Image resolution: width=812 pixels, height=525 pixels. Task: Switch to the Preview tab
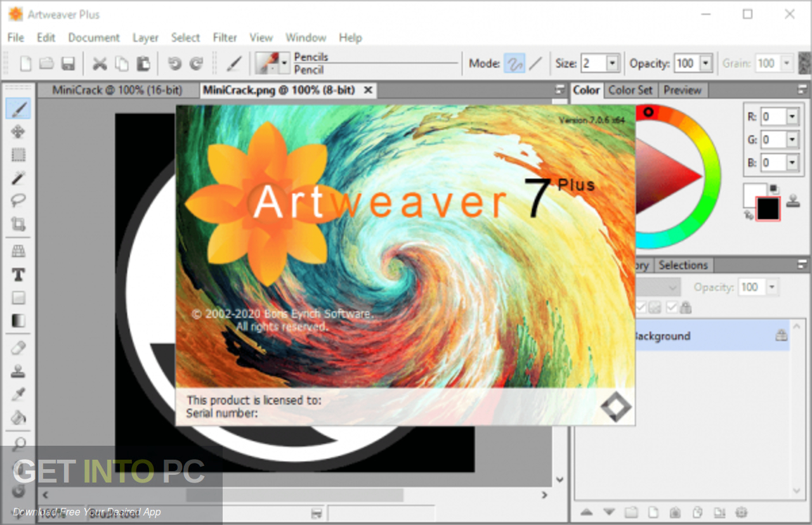pos(683,90)
